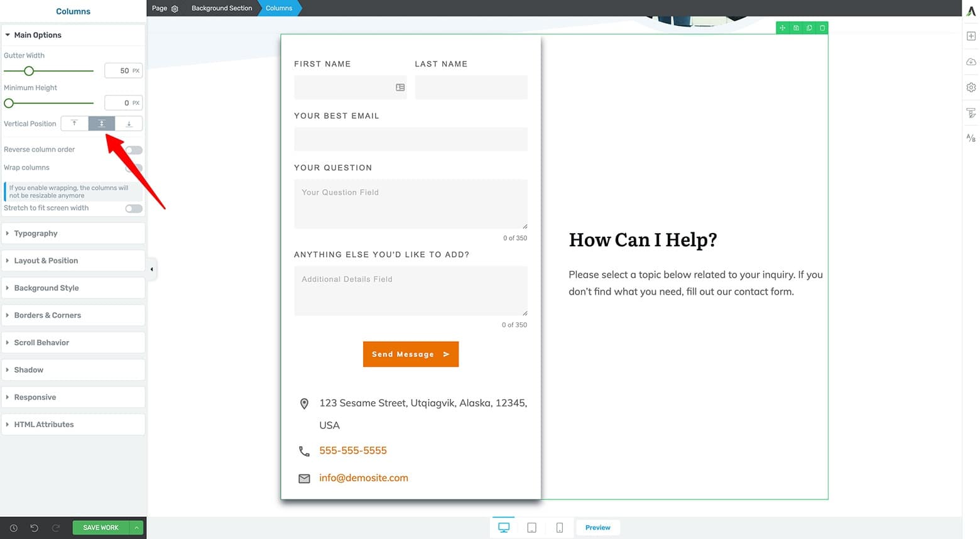Expand the Typography section
The width and height of the screenshot is (980, 539).
click(x=36, y=233)
